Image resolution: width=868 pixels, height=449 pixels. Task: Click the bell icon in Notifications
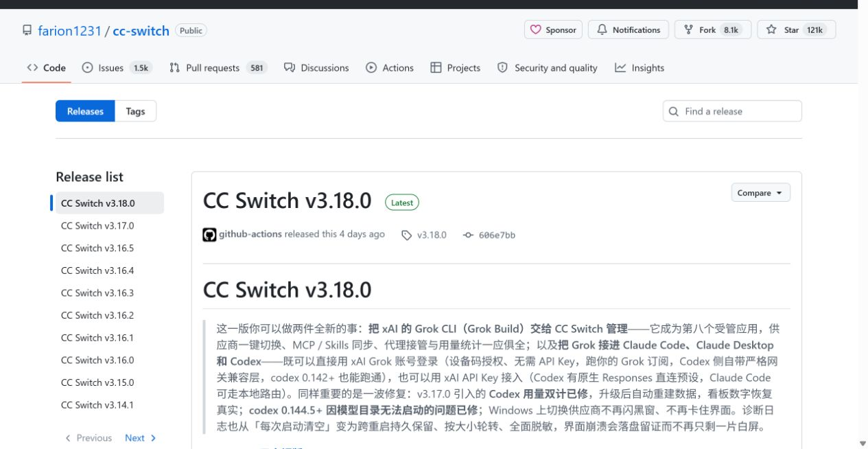[602, 30]
